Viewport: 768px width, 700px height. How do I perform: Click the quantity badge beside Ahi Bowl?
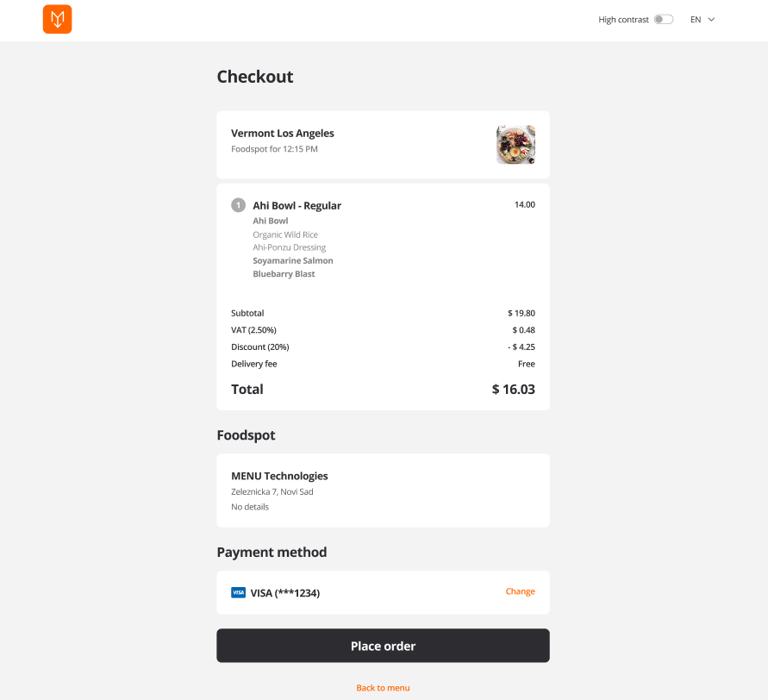(x=238, y=205)
